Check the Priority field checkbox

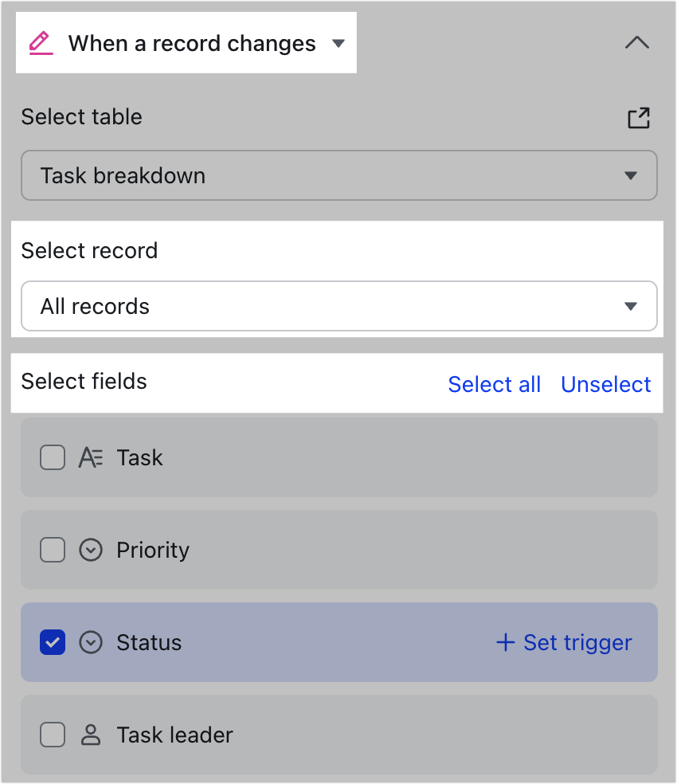(x=53, y=550)
